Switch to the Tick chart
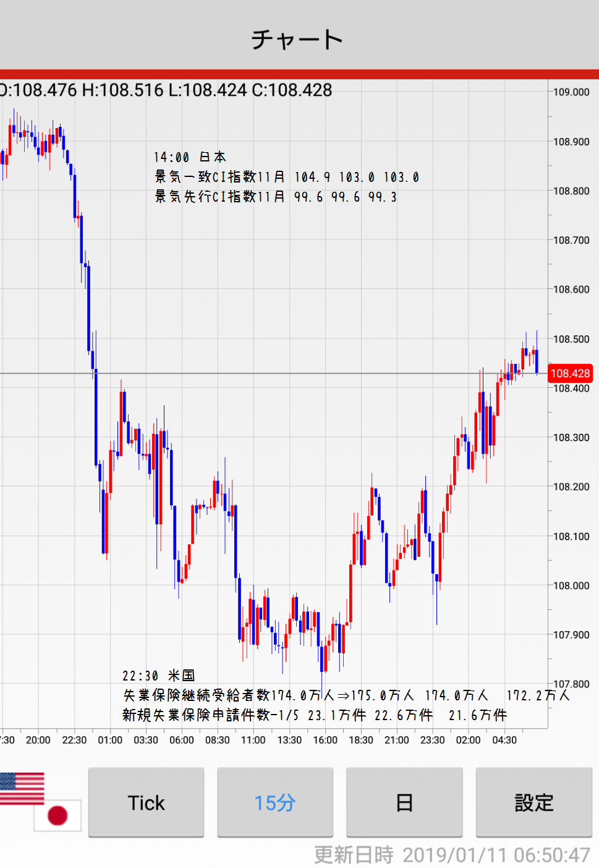 [146, 802]
